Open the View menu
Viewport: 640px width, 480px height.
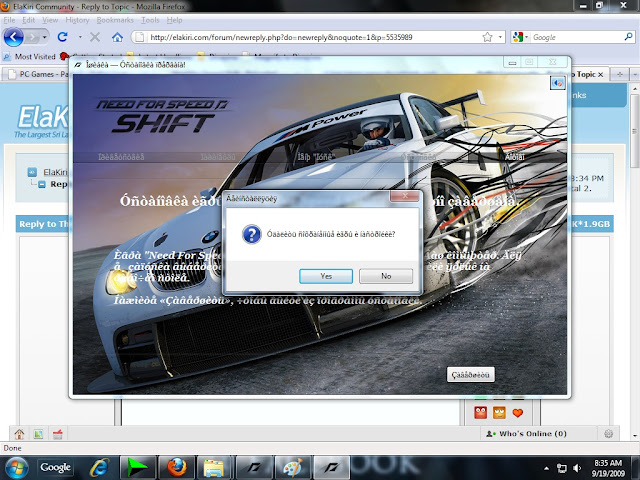tap(50, 20)
